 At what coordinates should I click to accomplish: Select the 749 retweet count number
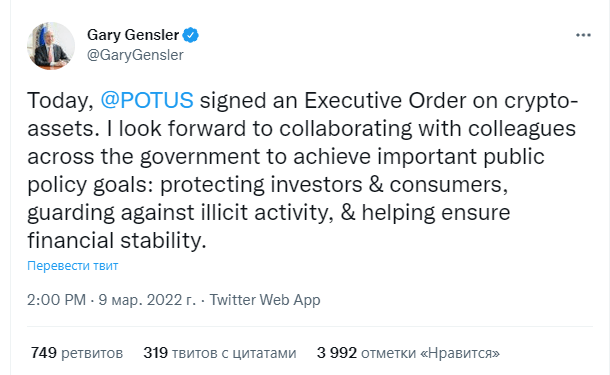click(44, 353)
